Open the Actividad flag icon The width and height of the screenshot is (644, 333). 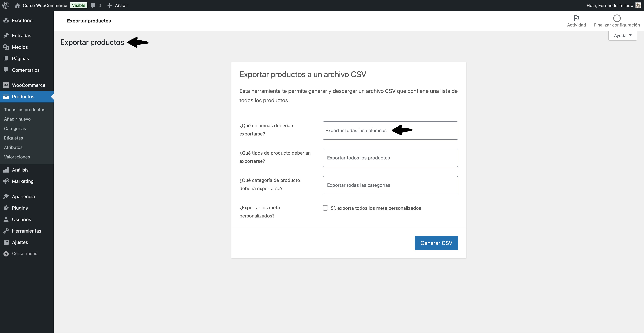click(576, 18)
